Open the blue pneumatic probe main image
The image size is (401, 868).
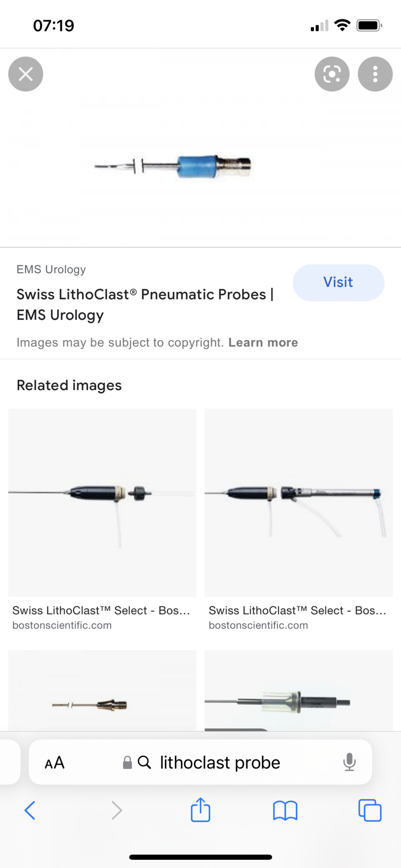point(174,166)
